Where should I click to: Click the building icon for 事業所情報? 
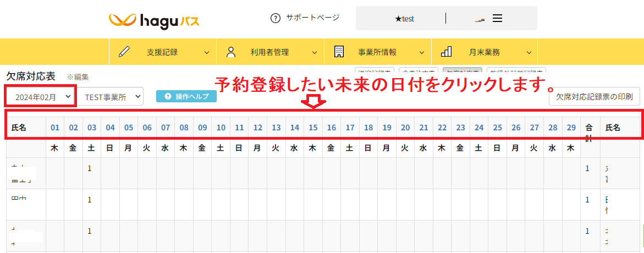tap(339, 52)
